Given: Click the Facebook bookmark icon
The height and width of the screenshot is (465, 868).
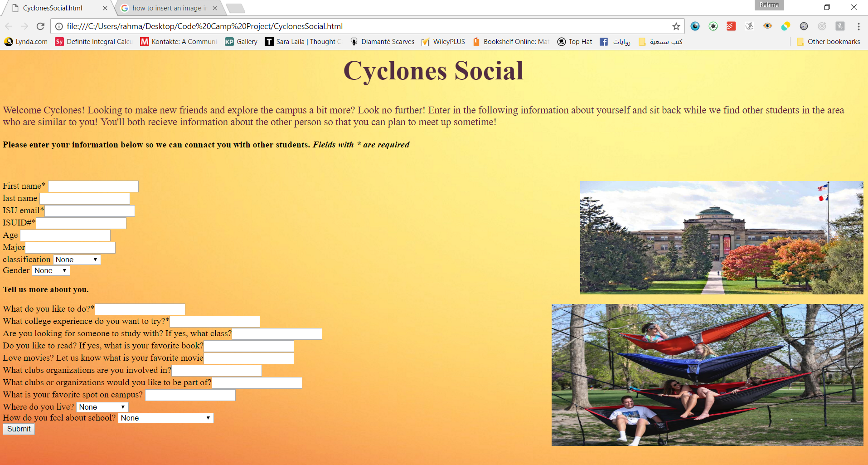Looking at the screenshot, I should pos(604,42).
